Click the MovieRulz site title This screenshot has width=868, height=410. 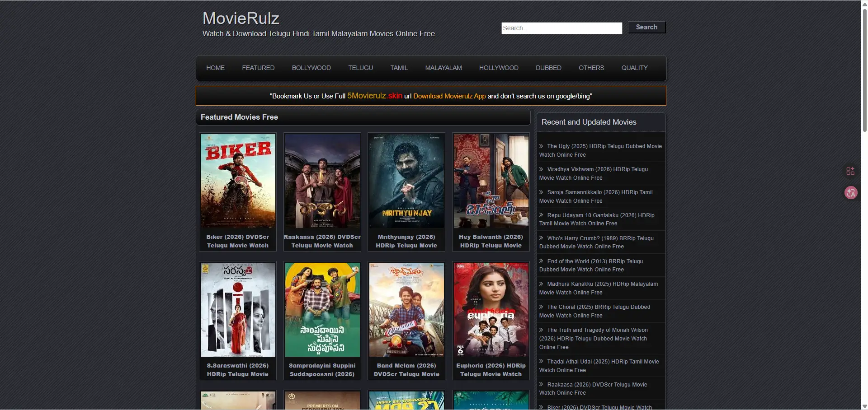click(x=241, y=19)
